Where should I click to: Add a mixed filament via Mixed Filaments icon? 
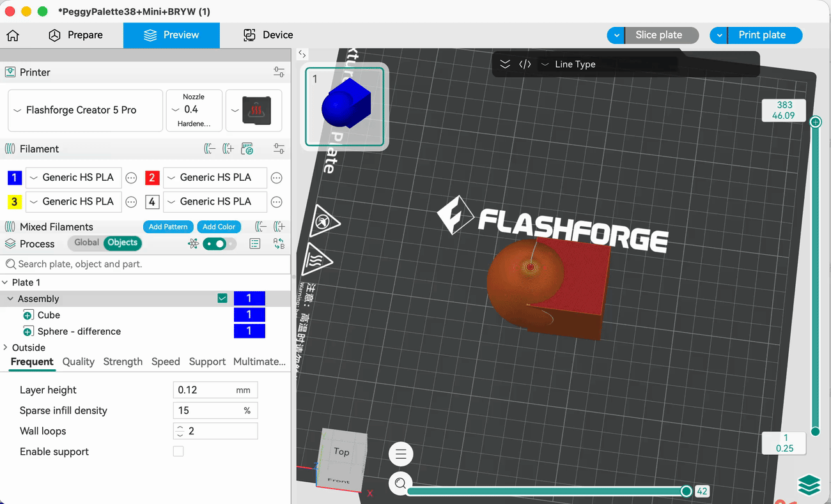click(279, 227)
